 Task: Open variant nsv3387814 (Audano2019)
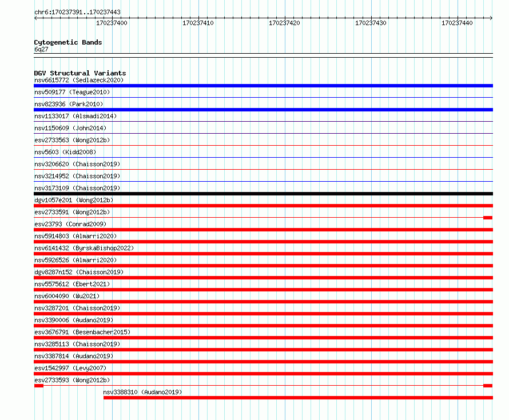point(74,356)
